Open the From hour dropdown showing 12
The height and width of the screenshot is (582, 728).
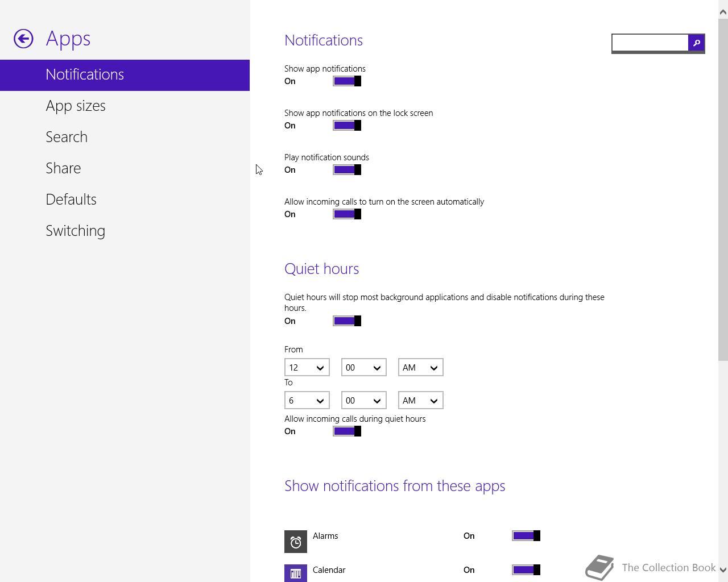click(x=307, y=368)
